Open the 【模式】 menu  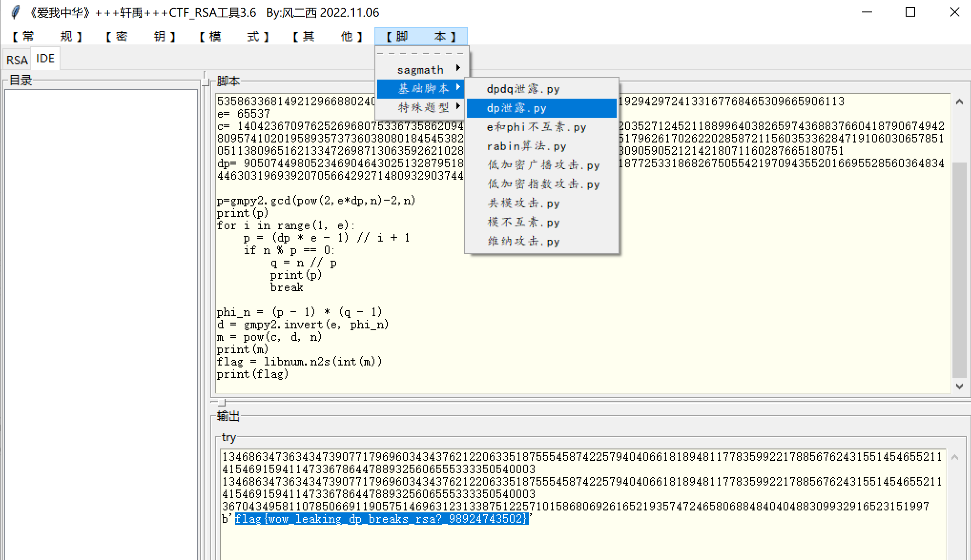pos(234,36)
